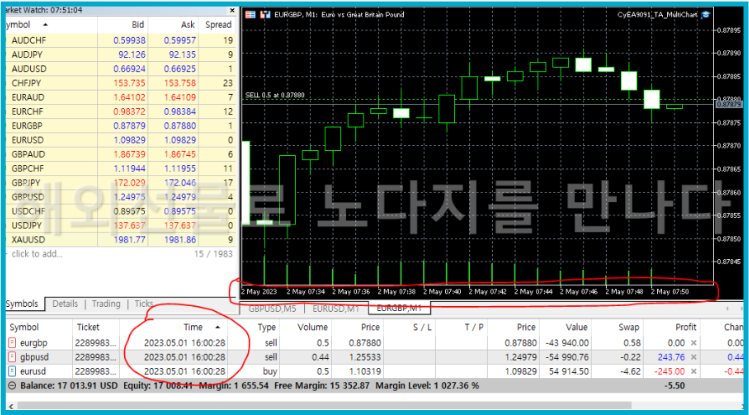Switch to the Ticks tab

pos(144,304)
